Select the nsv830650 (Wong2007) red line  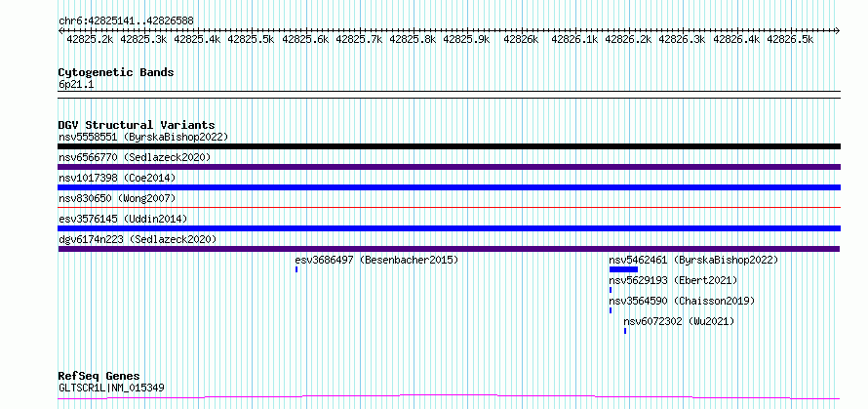(449, 208)
